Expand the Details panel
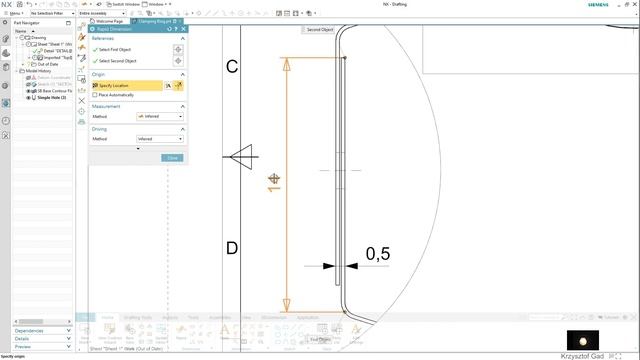Viewport: 640px width, 360px height. [42, 339]
